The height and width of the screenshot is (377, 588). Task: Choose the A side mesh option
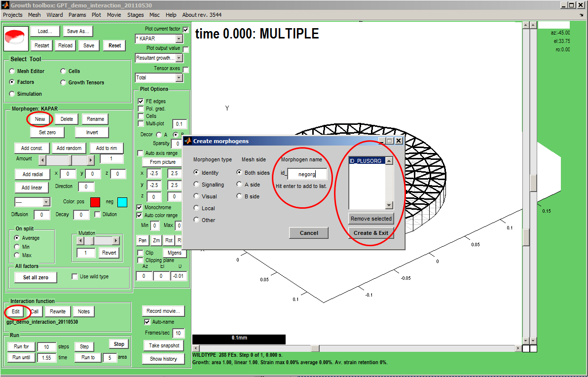pos(240,185)
